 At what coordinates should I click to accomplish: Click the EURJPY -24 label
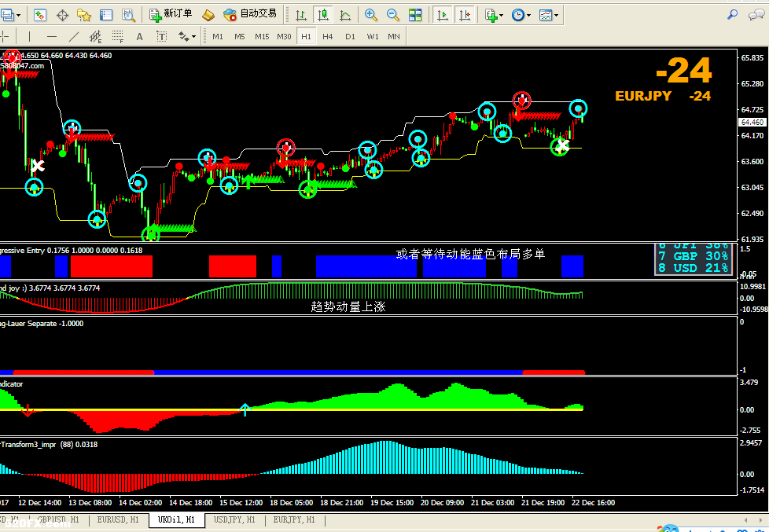coord(663,96)
